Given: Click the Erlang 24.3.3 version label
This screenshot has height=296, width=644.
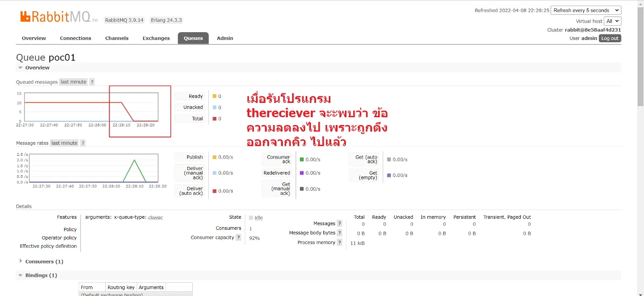Looking at the screenshot, I should 167,20.
